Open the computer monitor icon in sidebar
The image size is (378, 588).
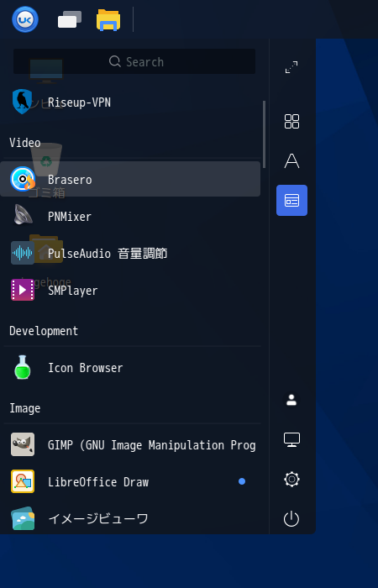(291, 439)
